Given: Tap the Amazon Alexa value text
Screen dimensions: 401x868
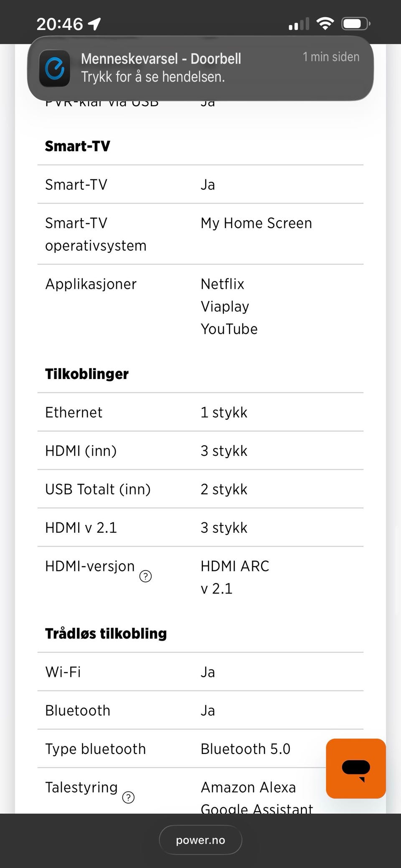Looking at the screenshot, I should [x=249, y=787].
